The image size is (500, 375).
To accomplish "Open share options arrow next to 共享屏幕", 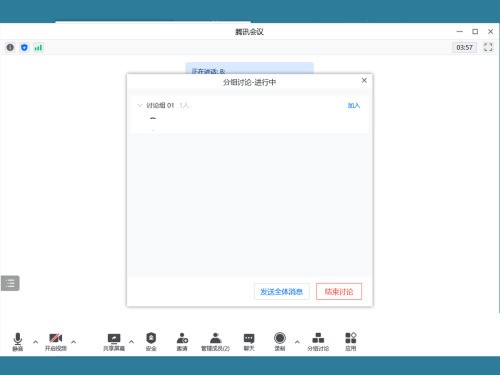I will [x=131, y=342].
